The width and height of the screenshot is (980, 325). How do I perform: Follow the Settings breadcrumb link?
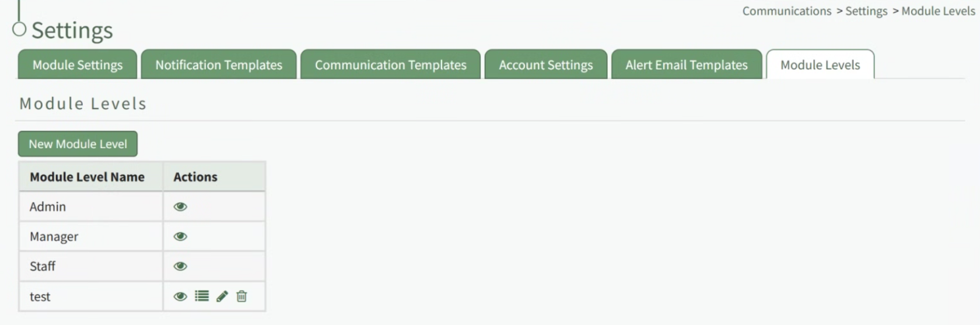(x=866, y=11)
